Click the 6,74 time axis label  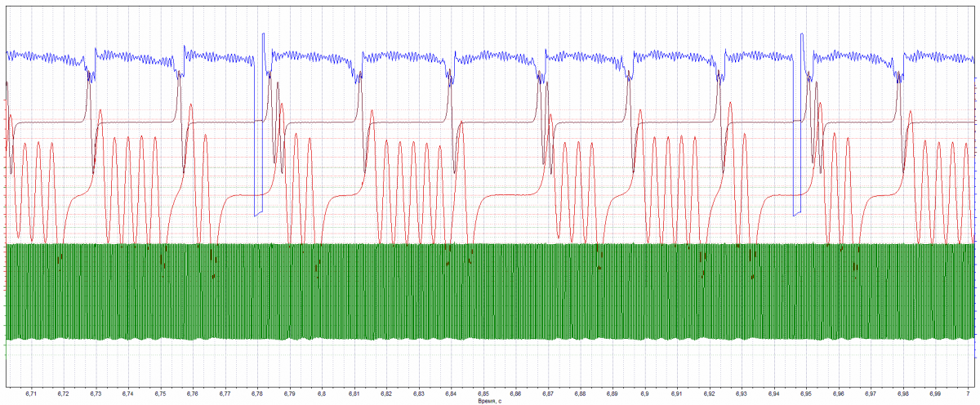tap(127, 394)
